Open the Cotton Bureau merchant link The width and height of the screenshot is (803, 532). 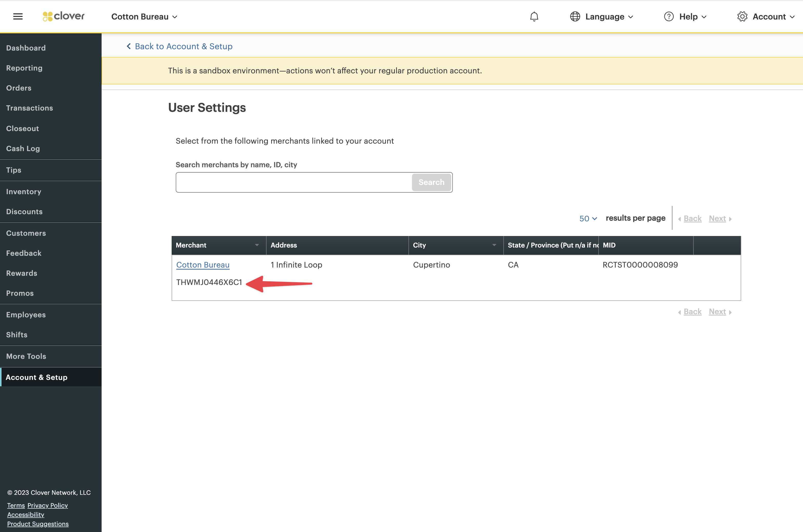pos(202,265)
